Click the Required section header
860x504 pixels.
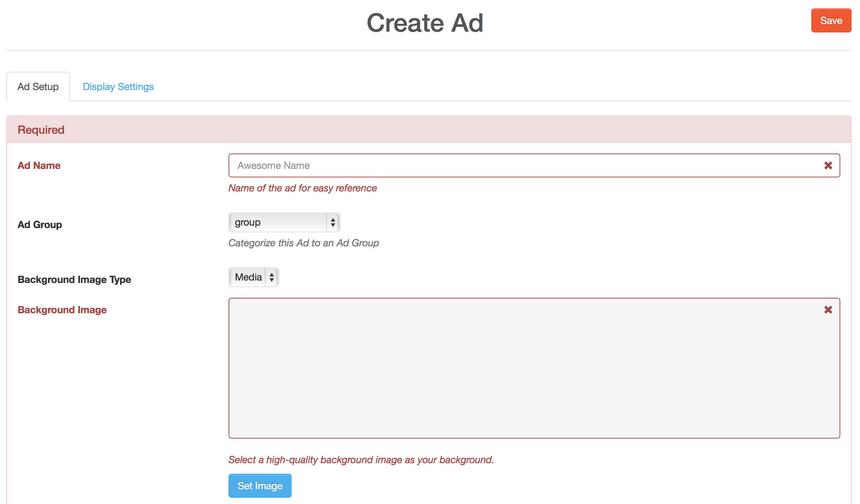pos(40,129)
